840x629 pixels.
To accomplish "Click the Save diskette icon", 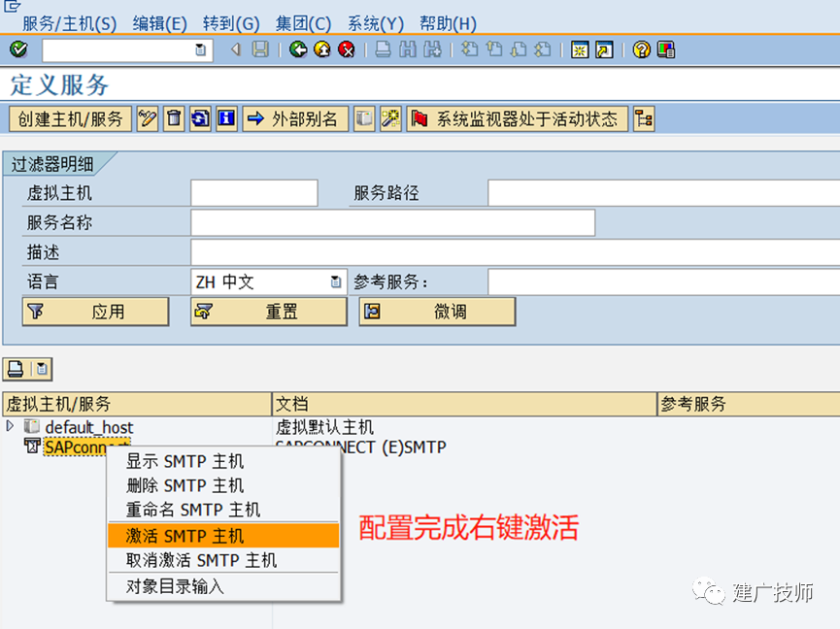I will coord(260,50).
